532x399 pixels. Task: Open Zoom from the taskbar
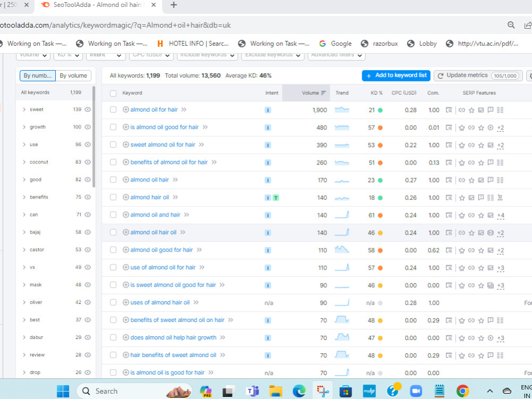click(415, 391)
